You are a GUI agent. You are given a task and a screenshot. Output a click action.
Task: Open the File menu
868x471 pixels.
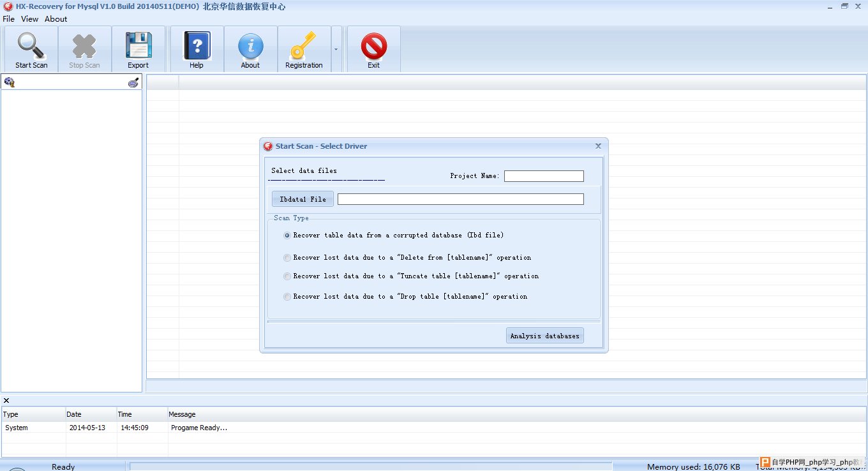pyautogui.click(x=8, y=19)
